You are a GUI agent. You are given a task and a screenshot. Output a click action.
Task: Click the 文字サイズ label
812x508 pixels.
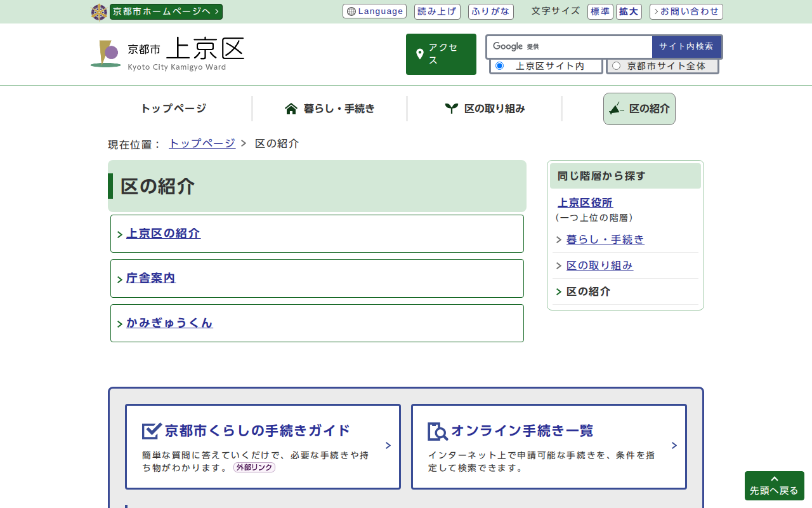click(x=556, y=11)
